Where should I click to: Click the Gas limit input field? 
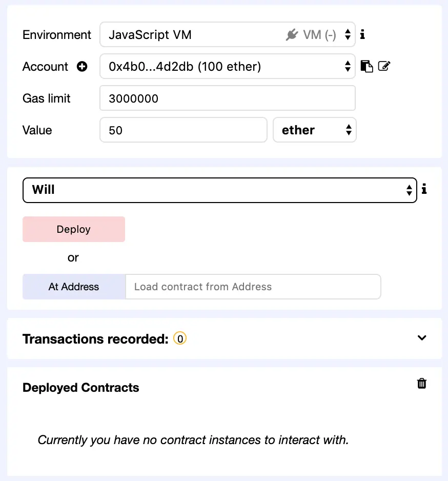coord(227,98)
